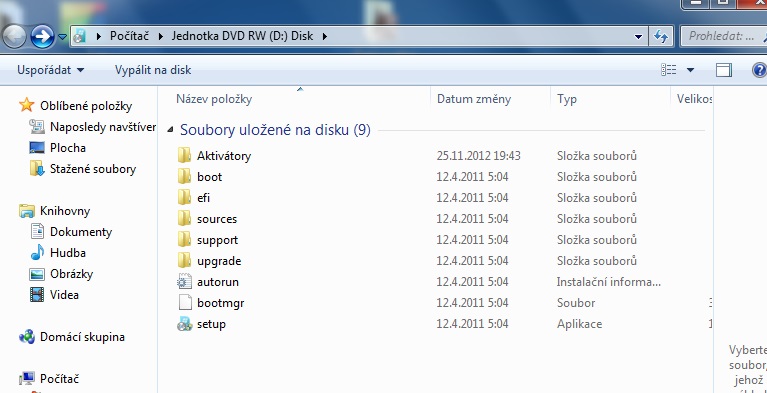
Task: Click the forward navigation arrow
Action: pyautogui.click(x=42, y=36)
